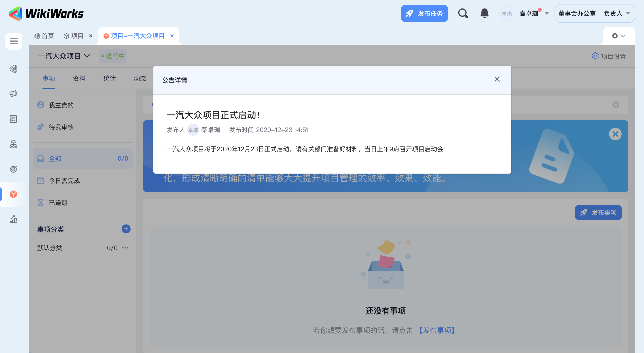Click the 【发布事项】 link
This screenshot has height=353, width=644.
pyautogui.click(x=436, y=330)
